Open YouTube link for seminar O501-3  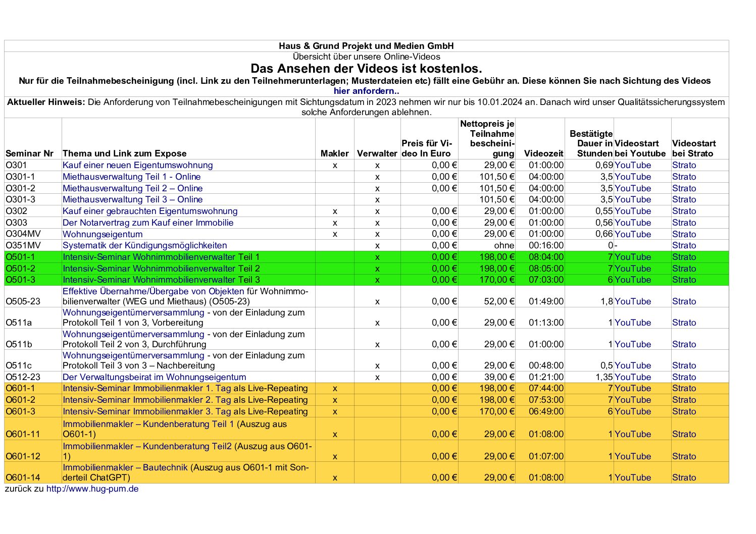point(633,280)
